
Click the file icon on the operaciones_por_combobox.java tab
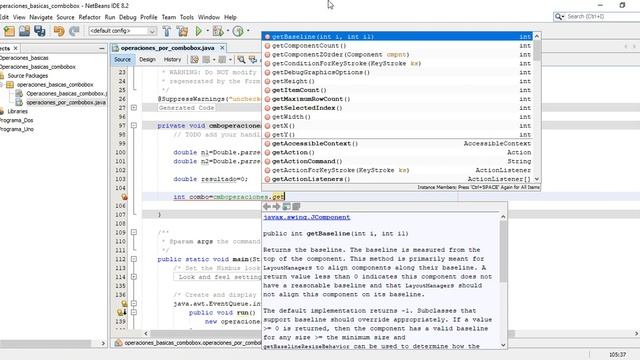tap(116, 48)
